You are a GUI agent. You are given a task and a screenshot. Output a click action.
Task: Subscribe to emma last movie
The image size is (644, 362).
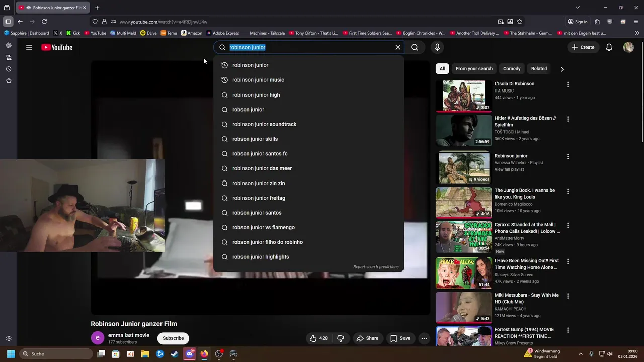click(x=173, y=338)
